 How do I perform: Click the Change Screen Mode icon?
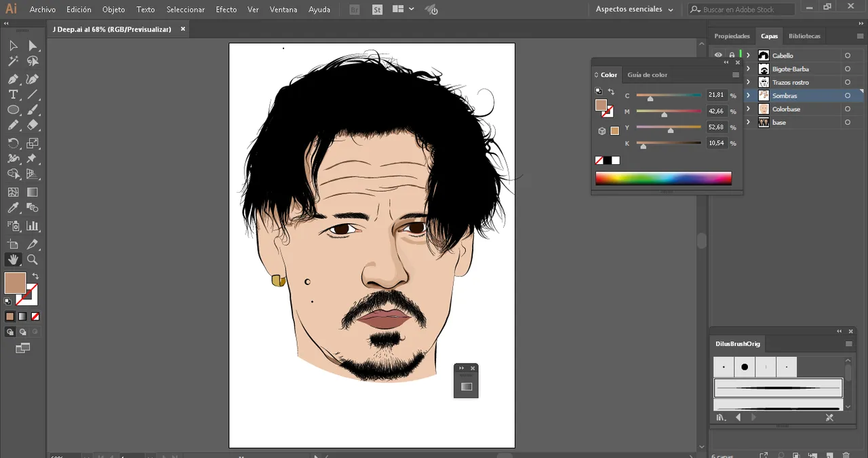tap(22, 348)
